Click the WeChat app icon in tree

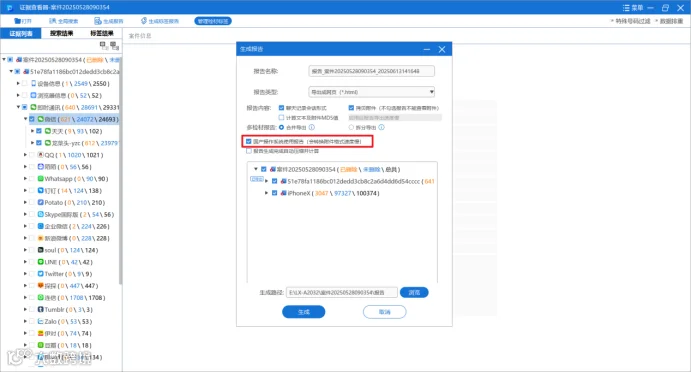pos(40,119)
